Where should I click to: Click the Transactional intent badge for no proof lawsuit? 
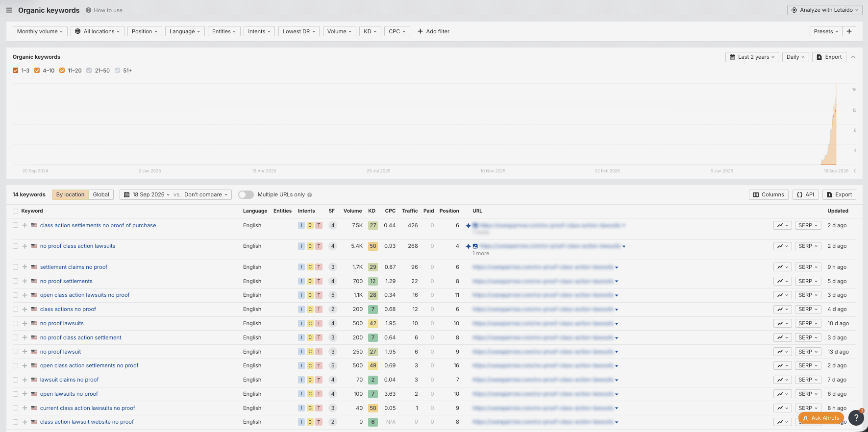[x=319, y=352]
